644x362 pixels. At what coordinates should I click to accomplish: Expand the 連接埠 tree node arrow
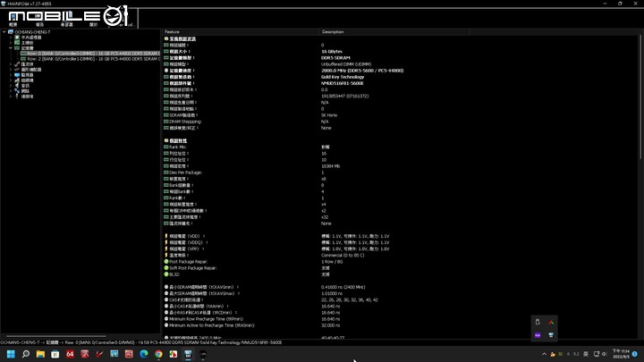pyautogui.click(x=11, y=96)
